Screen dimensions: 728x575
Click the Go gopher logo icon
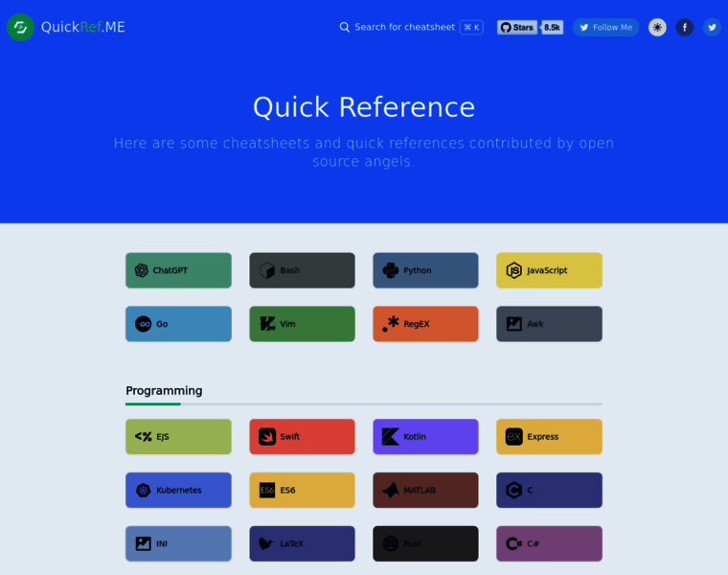143,324
